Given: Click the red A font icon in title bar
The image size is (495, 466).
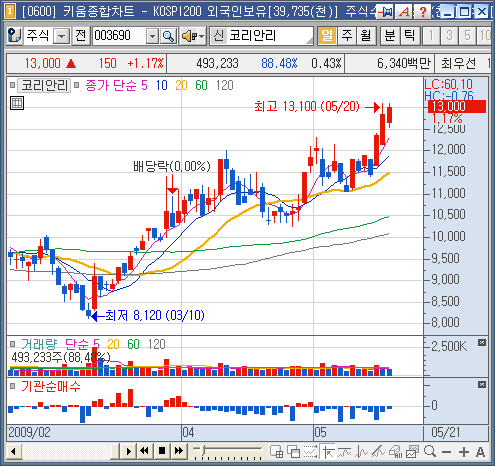Looking at the screenshot, I should point(405,12).
